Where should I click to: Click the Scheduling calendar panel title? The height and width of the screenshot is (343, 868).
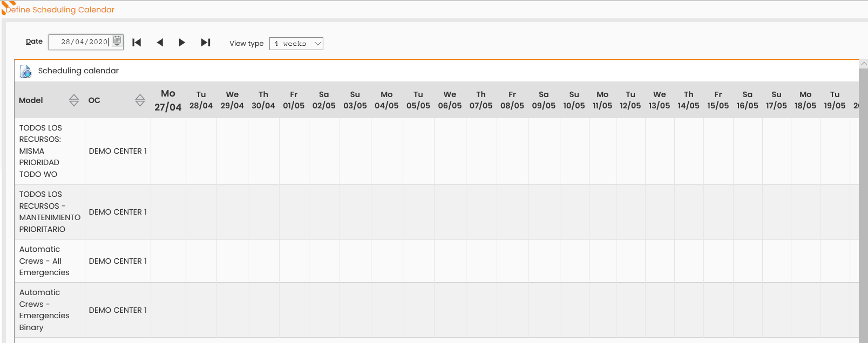click(78, 71)
